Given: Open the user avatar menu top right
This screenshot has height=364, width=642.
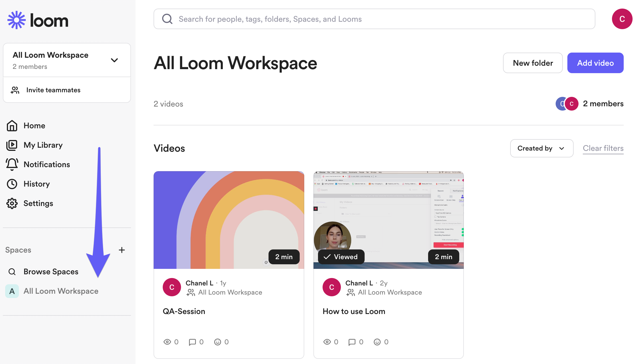Looking at the screenshot, I should coord(622,19).
